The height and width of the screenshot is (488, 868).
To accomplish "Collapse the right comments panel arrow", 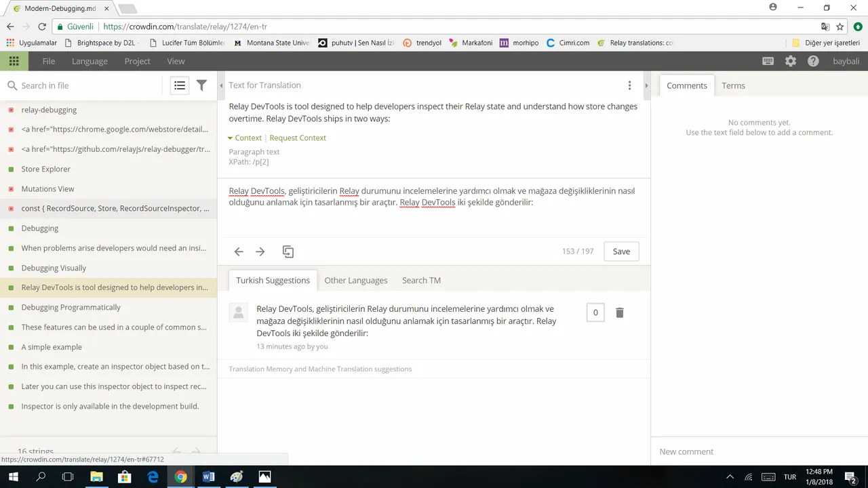I will [x=646, y=85].
